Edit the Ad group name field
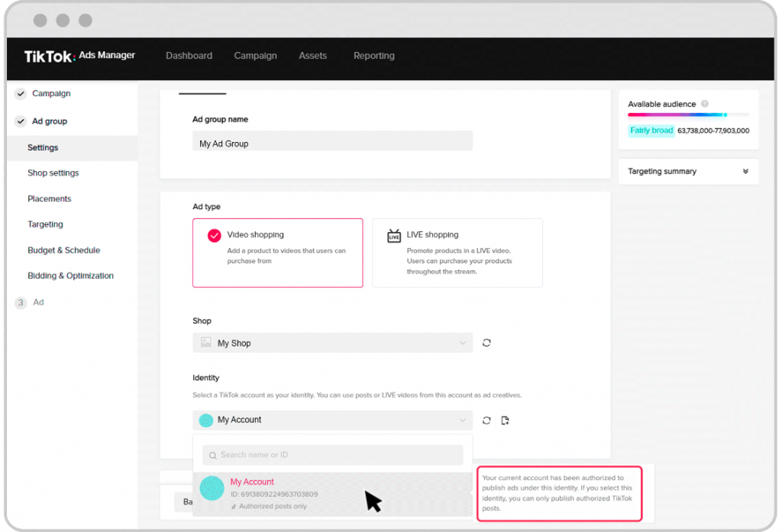Image resolution: width=782 pixels, height=532 pixels. point(333,141)
